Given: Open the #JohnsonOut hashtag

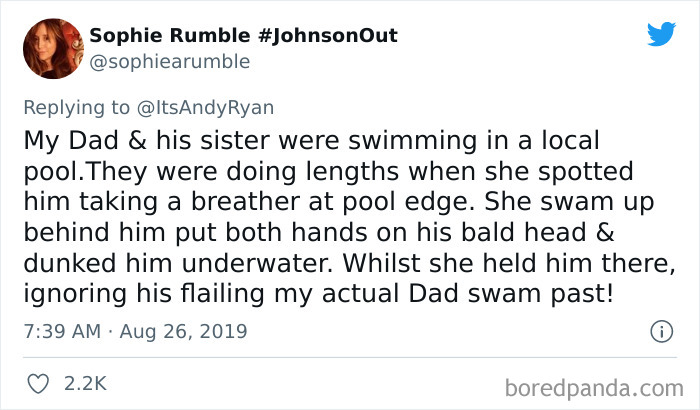Looking at the screenshot, I should [x=328, y=35].
